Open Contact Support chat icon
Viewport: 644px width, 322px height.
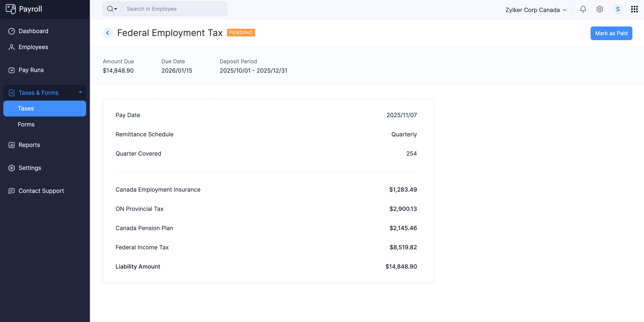click(12, 191)
